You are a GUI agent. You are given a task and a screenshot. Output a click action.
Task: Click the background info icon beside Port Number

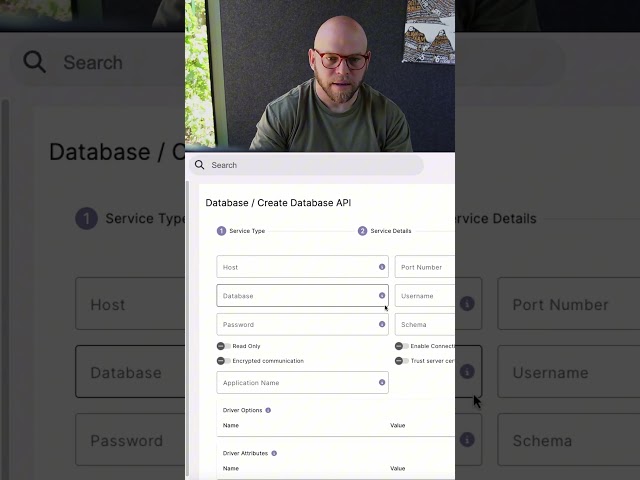(x=467, y=304)
